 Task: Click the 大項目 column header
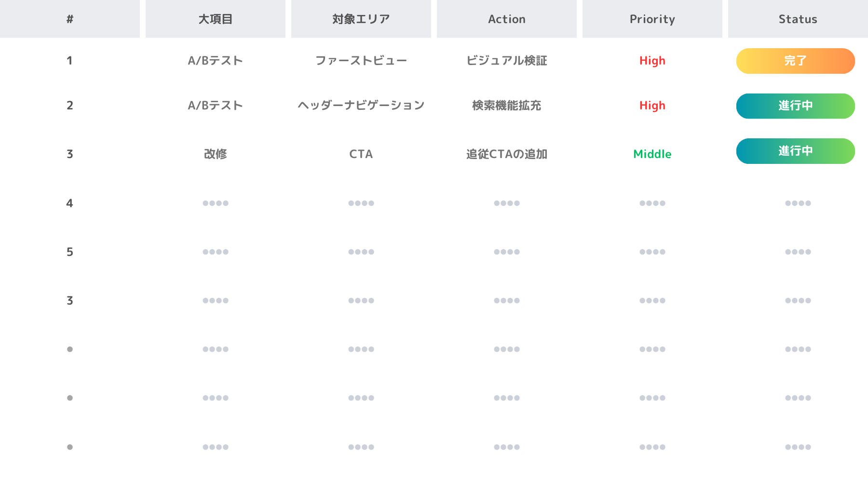tap(216, 19)
